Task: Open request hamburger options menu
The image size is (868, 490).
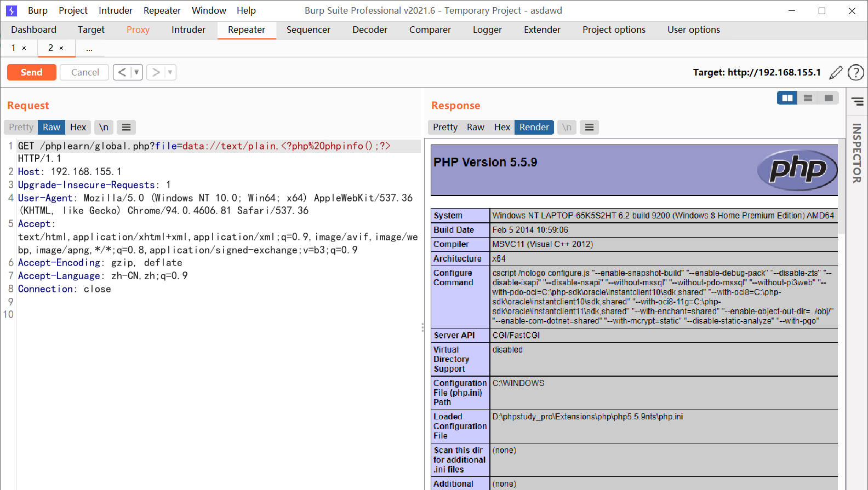Action: coord(126,127)
